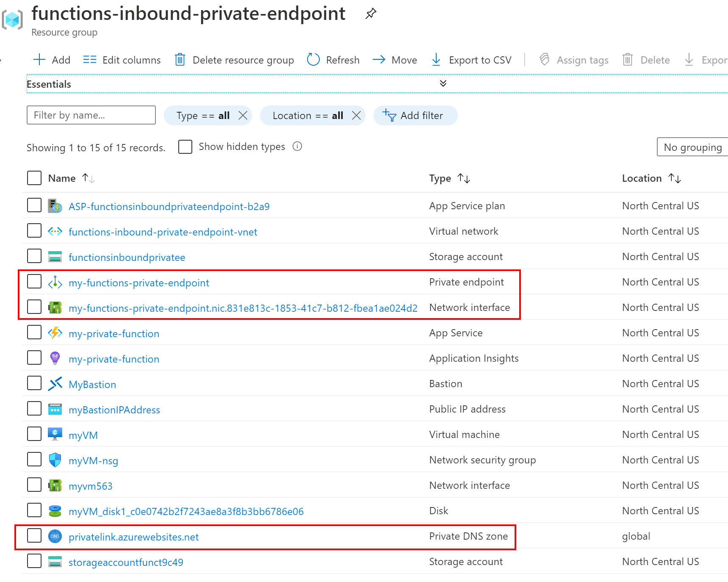Open the Type == all filter
The image size is (728, 582).
pos(203,115)
